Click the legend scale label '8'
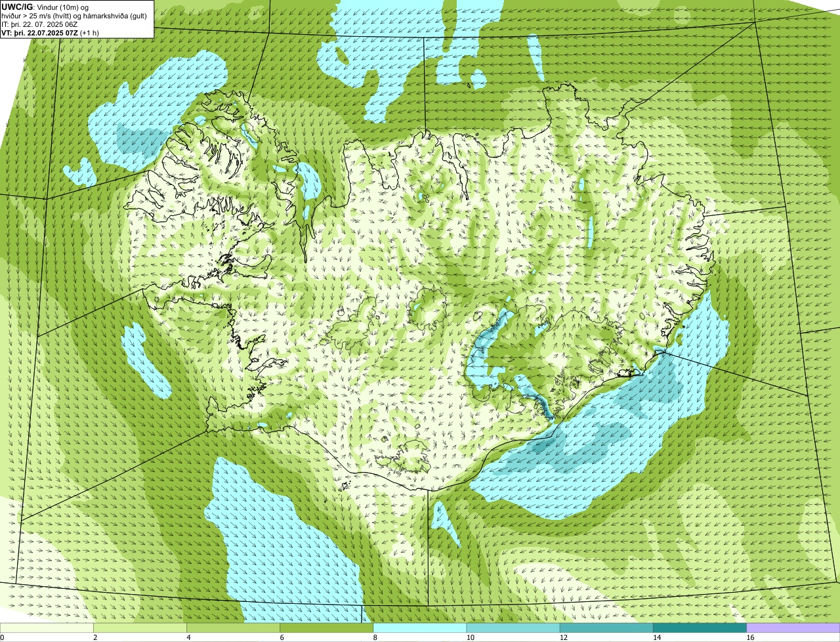The image size is (840, 642). point(375,637)
